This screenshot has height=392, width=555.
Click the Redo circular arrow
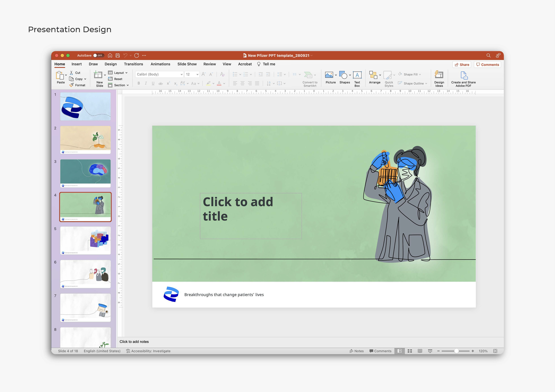tap(137, 55)
